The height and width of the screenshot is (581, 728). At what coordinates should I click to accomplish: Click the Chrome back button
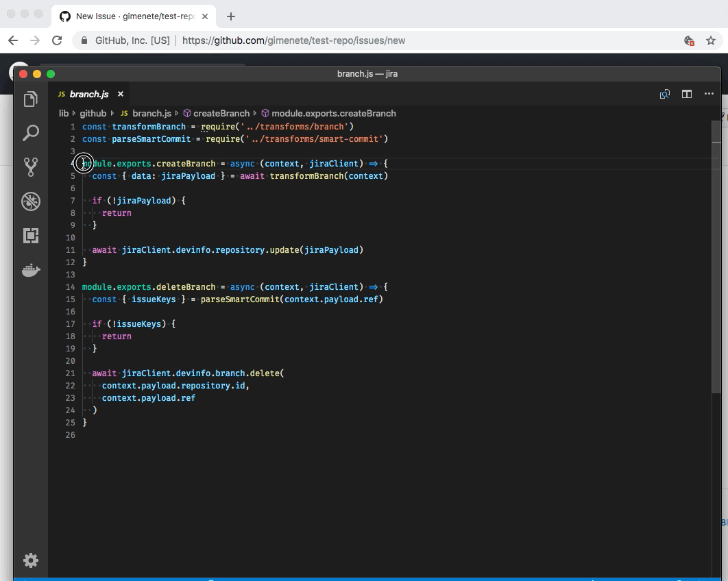(13, 40)
